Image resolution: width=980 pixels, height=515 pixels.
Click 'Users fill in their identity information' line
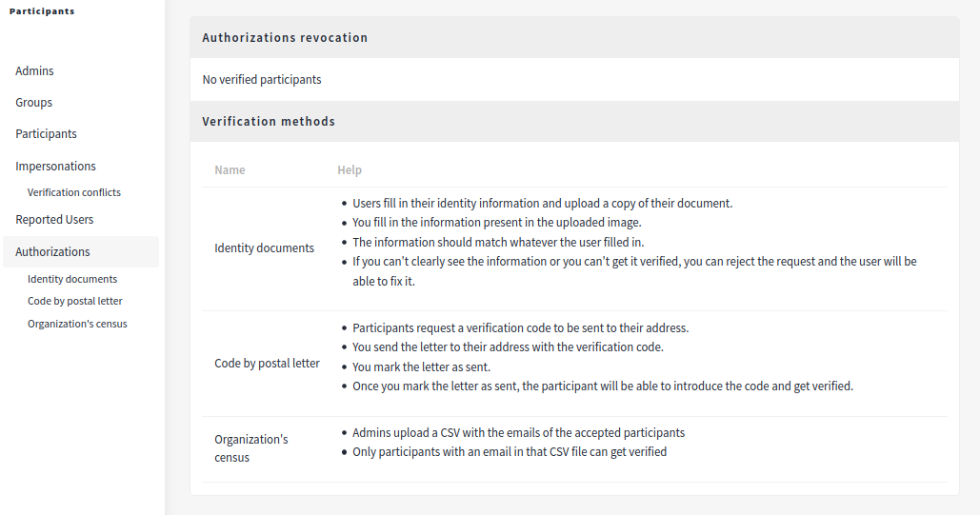(543, 204)
